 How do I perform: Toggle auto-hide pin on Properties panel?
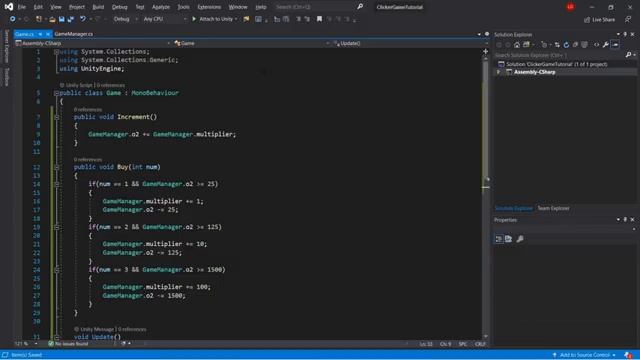point(625,220)
